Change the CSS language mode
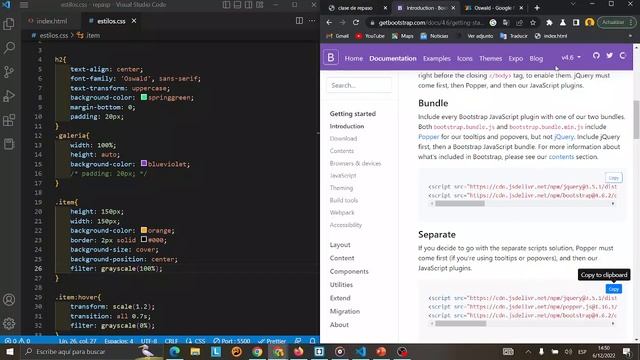640x360 pixels. point(196,341)
